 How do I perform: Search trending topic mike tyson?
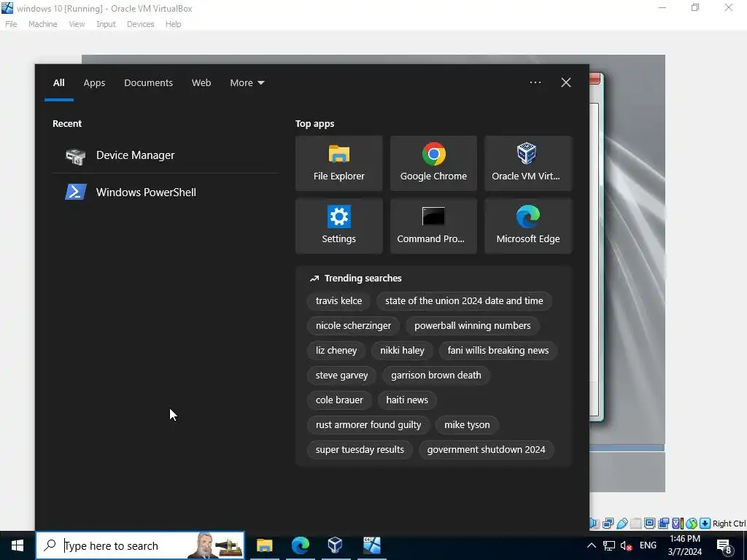pos(467,425)
